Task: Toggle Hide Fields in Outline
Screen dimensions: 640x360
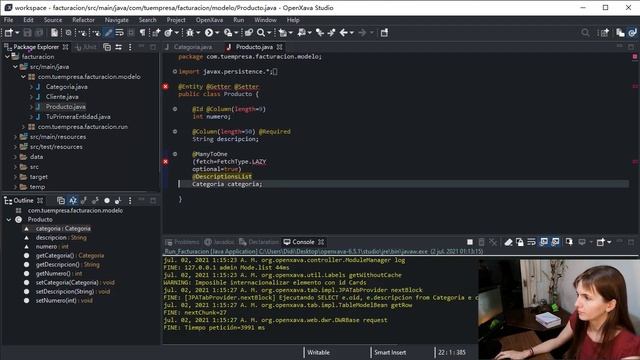Action: tap(84, 200)
